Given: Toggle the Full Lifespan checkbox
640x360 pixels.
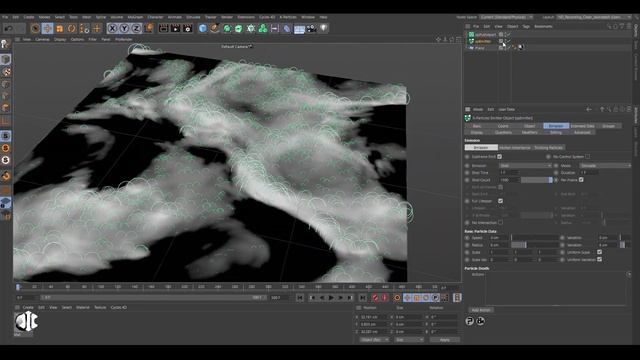Looking at the screenshot, I should click(500, 201).
